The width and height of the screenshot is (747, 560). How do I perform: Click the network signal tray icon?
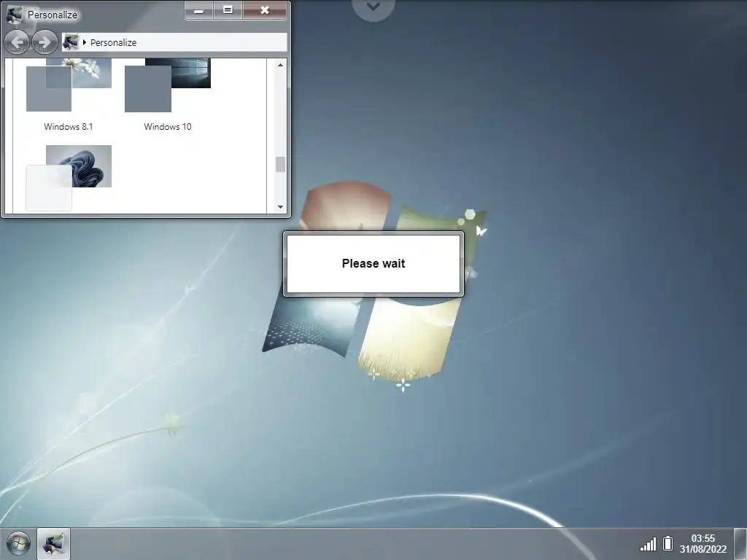(648, 544)
